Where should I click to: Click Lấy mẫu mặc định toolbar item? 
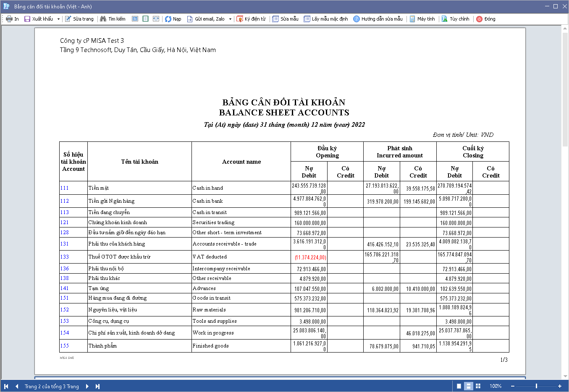pos(326,19)
